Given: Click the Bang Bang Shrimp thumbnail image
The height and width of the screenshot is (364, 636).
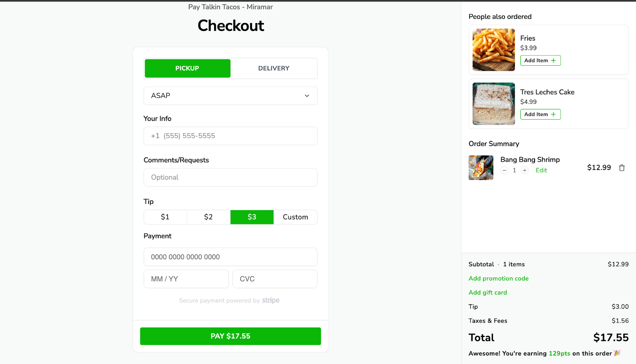Looking at the screenshot, I should 481,168.
